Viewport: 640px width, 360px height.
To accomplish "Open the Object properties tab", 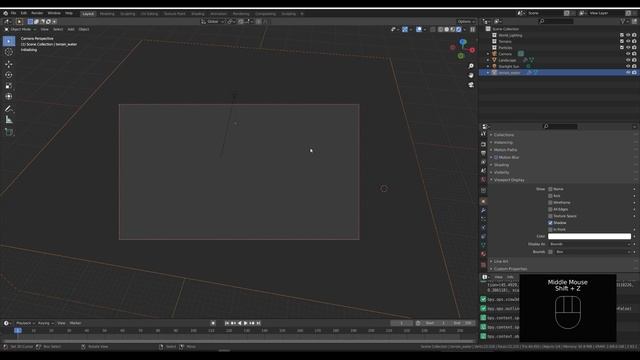I will pyautogui.click(x=483, y=201).
